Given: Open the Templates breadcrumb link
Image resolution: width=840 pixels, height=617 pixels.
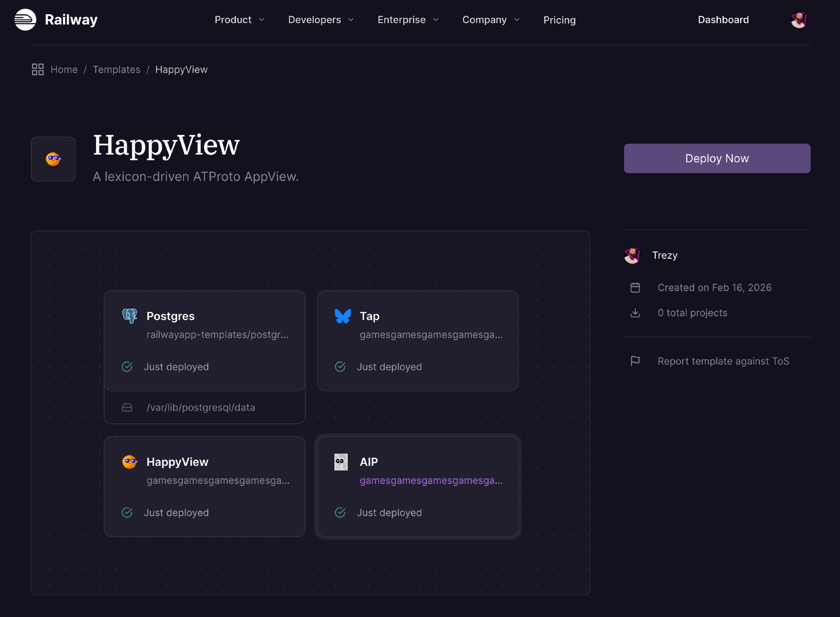Looking at the screenshot, I should pyautogui.click(x=116, y=69).
